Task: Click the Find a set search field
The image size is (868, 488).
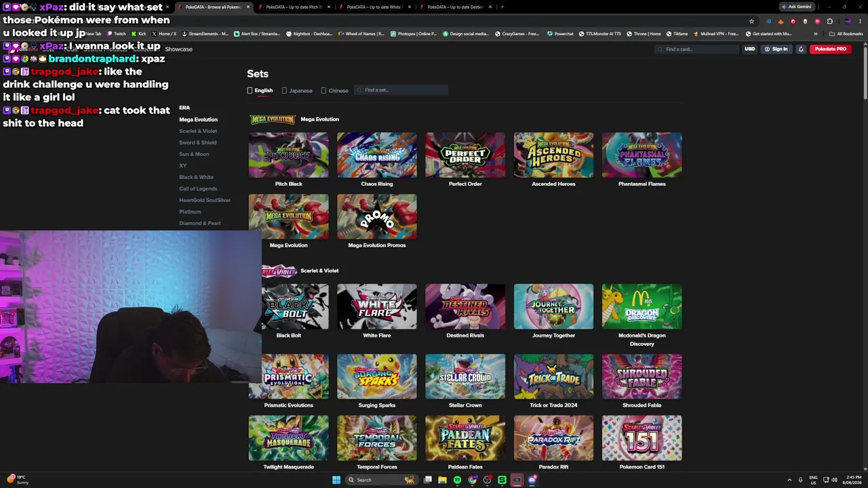Action: (401, 89)
